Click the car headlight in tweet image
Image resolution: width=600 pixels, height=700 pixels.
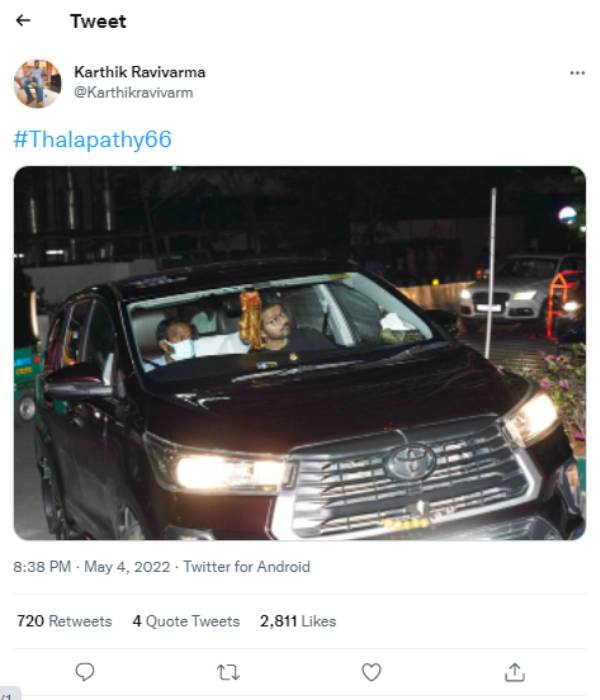(x=230, y=472)
